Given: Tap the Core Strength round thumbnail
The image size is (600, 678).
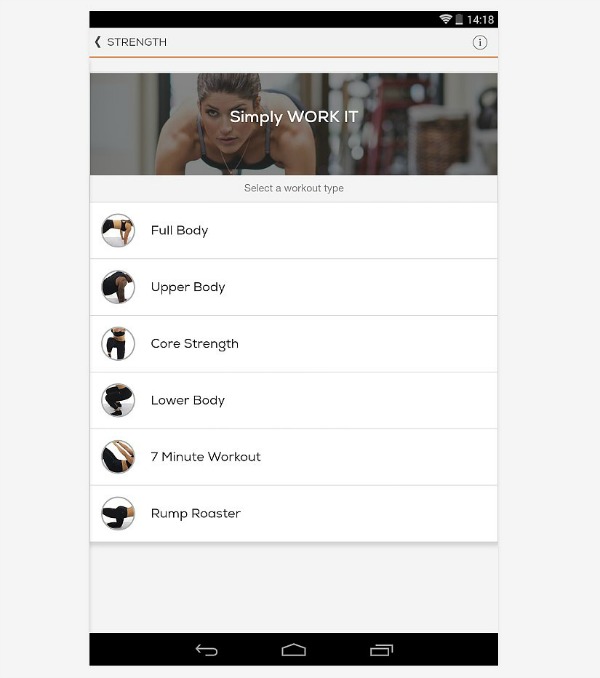Looking at the screenshot, I should pos(118,344).
